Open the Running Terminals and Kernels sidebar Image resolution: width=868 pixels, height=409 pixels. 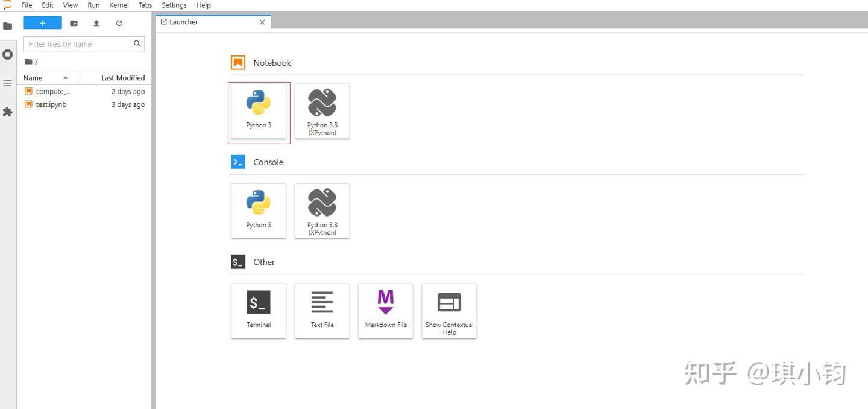(8, 54)
